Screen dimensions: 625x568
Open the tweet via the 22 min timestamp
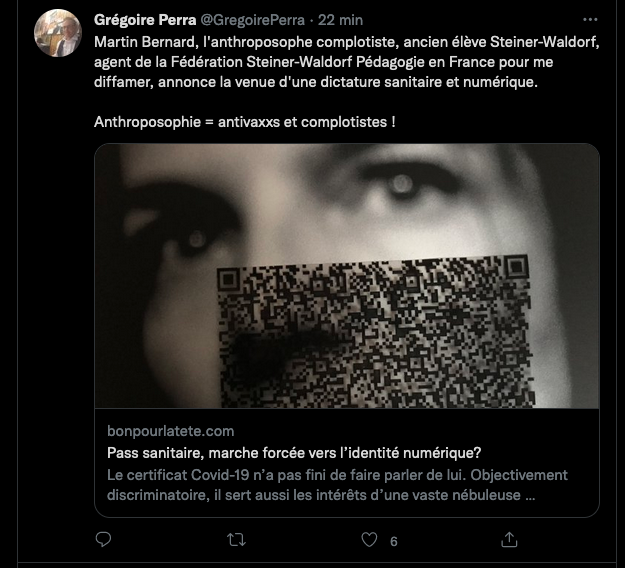point(340,20)
